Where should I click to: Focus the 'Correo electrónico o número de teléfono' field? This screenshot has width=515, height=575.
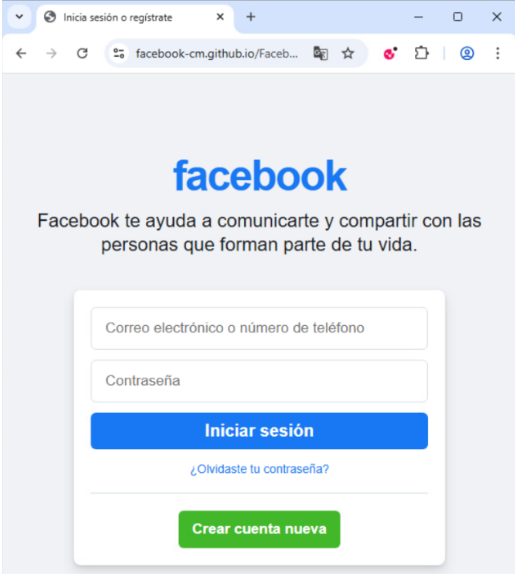[259, 328]
